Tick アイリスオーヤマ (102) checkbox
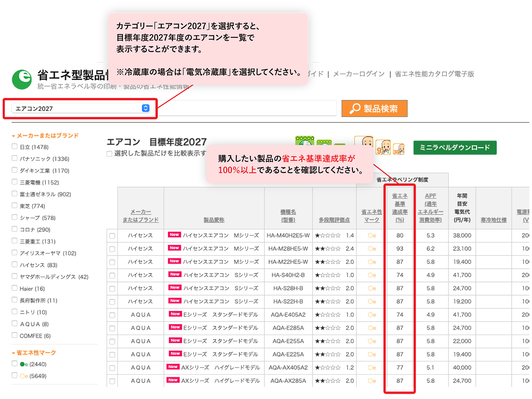532x399 pixels. [15, 253]
